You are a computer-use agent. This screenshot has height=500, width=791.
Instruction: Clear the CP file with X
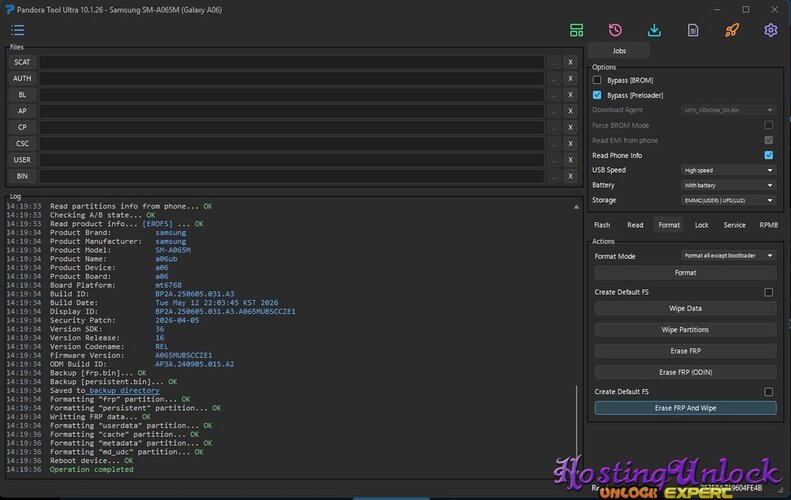pyautogui.click(x=570, y=127)
